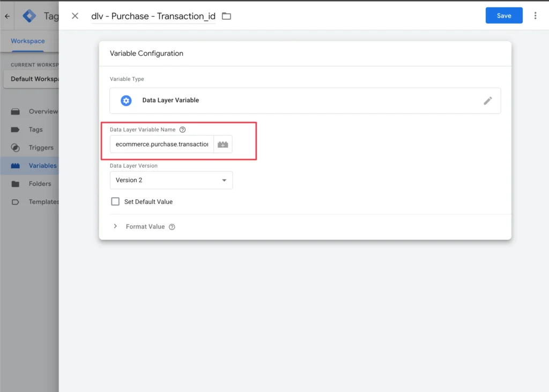The image size is (549, 392).
Task: Expand the Format Value section
Action: [115, 227]
